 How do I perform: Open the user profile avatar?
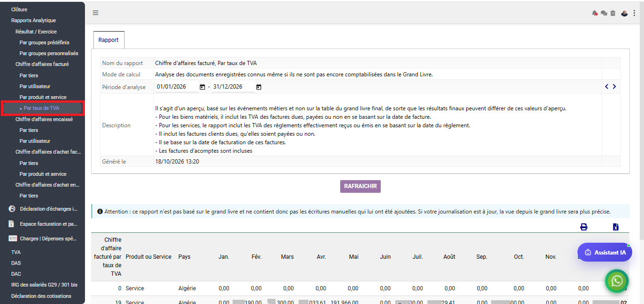tap(624, 13)
